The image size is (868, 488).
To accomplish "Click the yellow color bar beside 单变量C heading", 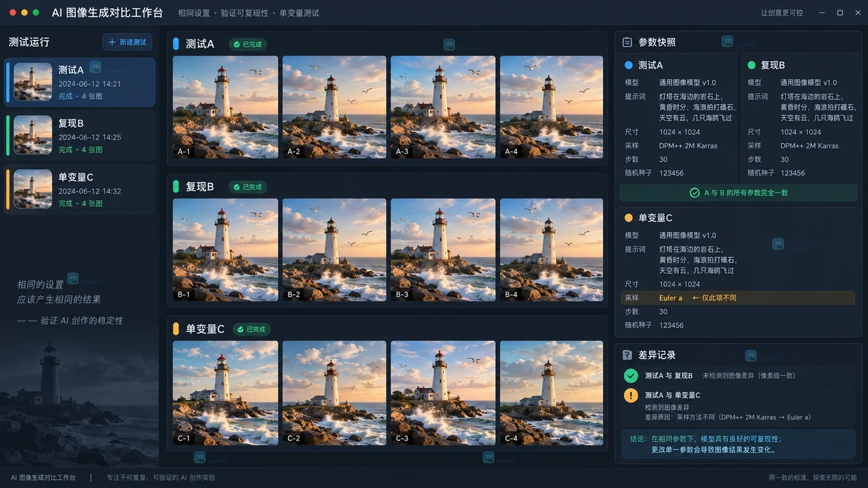I will click(176, 329).
